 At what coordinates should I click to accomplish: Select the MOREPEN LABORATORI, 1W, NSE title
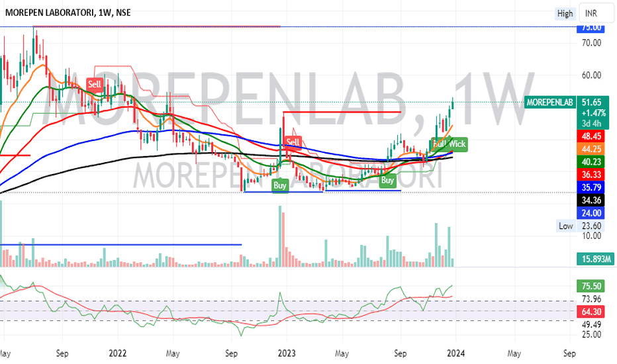click(x=68, y=13)
